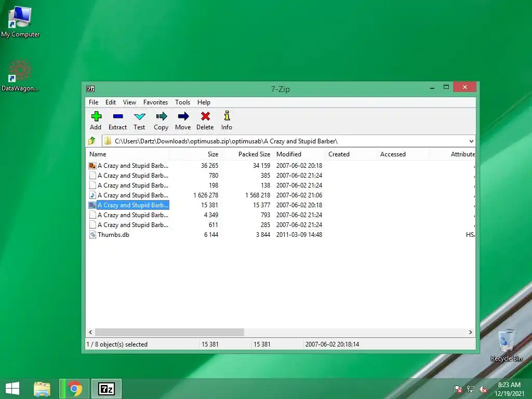Click the Copy toolbar icon
This screenshot has height=399, width=532.
(x=162, y=116)
